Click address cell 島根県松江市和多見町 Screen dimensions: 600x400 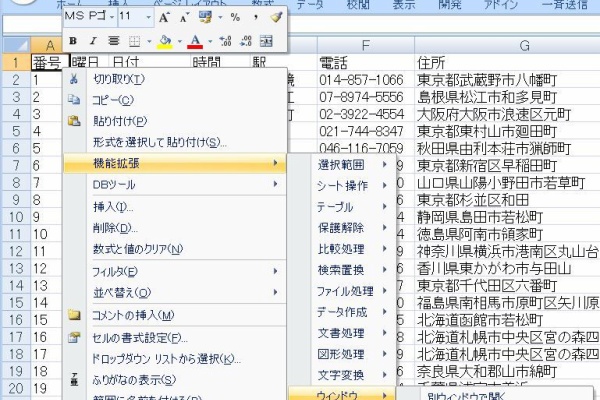click(507, 97)
